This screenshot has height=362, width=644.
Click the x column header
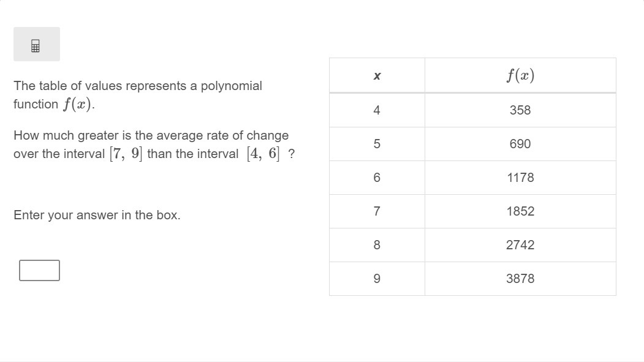[377, 76]
